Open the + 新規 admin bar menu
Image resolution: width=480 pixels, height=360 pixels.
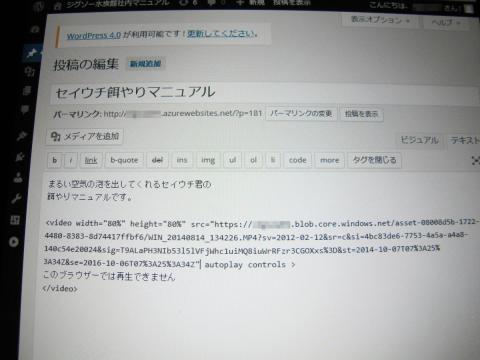[x=250, y=3]
